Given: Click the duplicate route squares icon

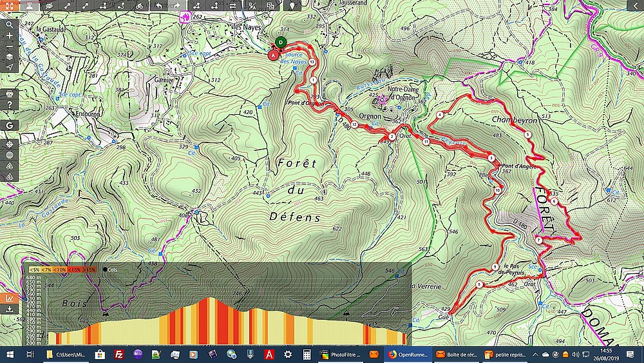Looking at the screenshot, I should pos(270,5).
